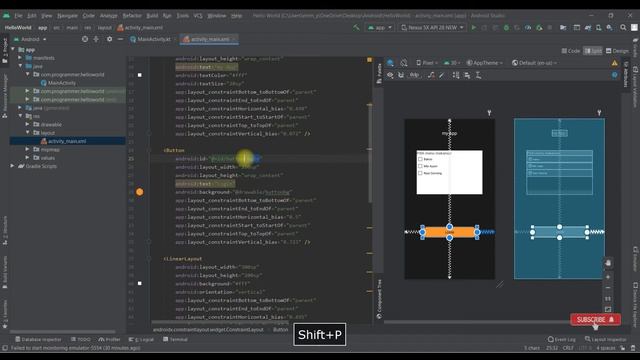Click the Pack alignment icon in designer
This screenshot has height=360, width=640.
pyautogui.click(x=456, y=75)
